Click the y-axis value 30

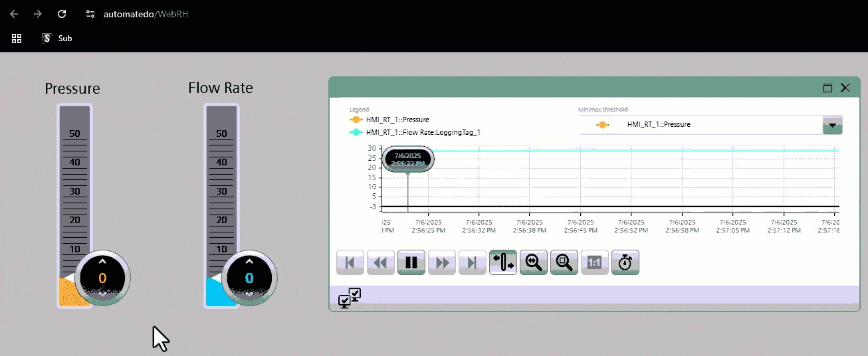coord(372,148)
